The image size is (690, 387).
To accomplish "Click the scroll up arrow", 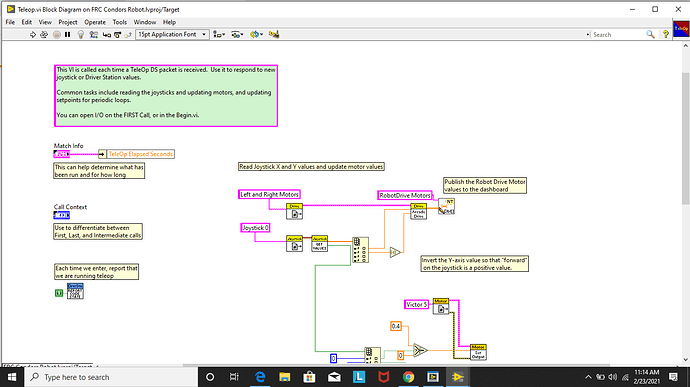I will (x=686, y=45).
